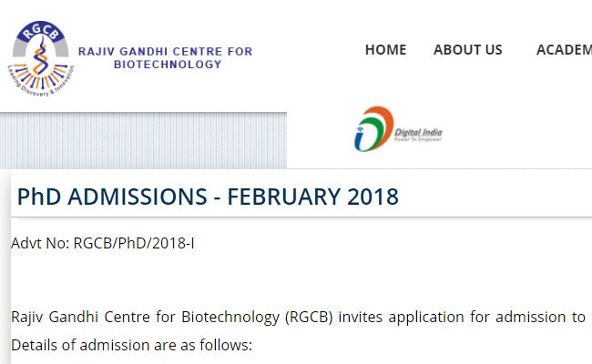Click 'Rajiv Gandhi Centre' at paragraph start
The width and height of the screenshot is (592, 364).
click(75, 318)
